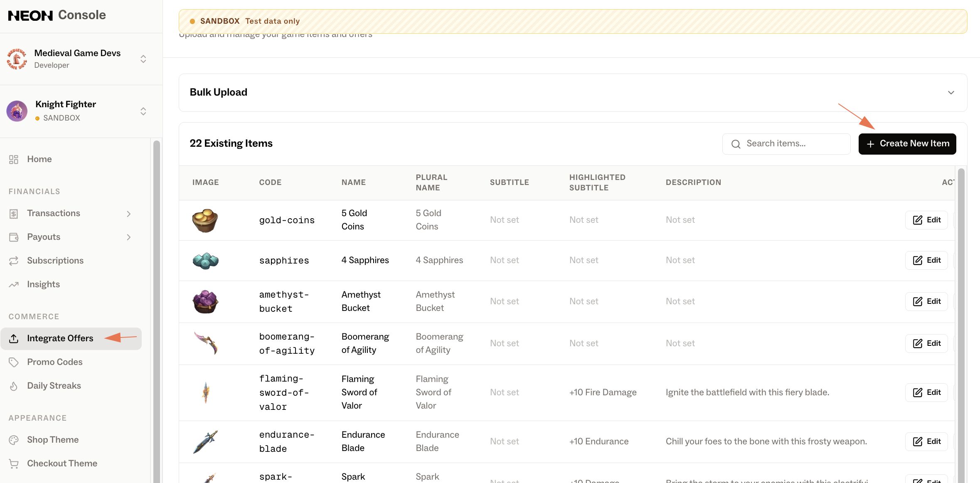
Task: Click the Medieval Game Devs logo
Action: pos(17,59)
